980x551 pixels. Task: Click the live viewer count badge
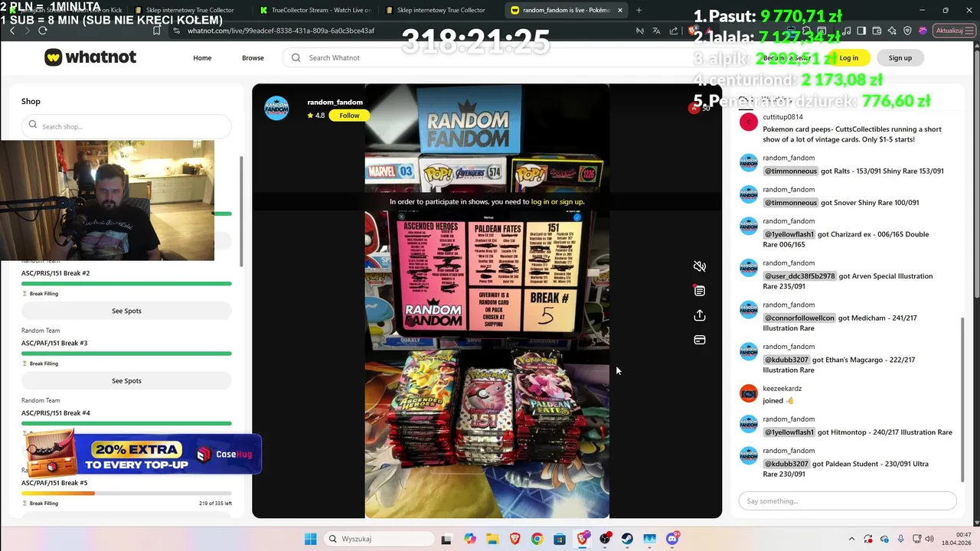(x=701, y=108)
